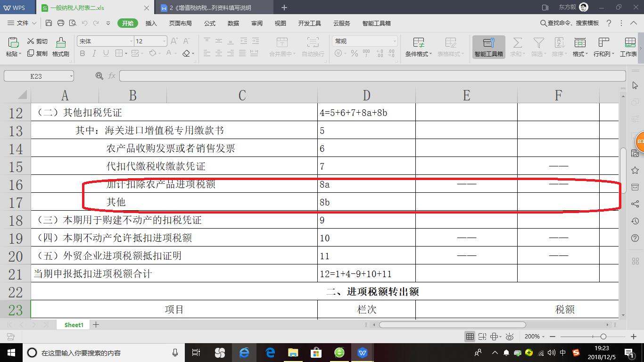
Task: Open the 条件格式 conditional formatting tool
Action: click(418, 47)
